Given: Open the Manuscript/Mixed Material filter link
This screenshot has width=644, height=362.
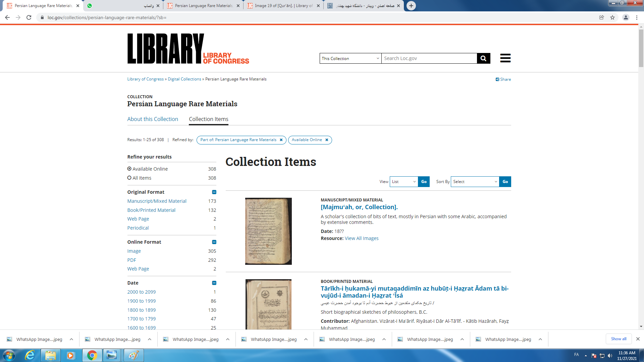Looking at the screenshot, I should 157,201.
